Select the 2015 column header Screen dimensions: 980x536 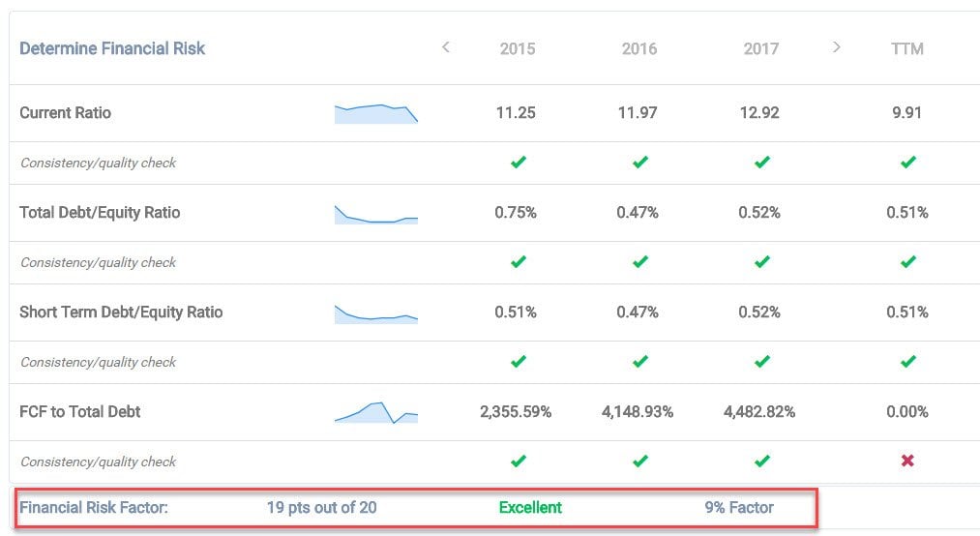518,48
